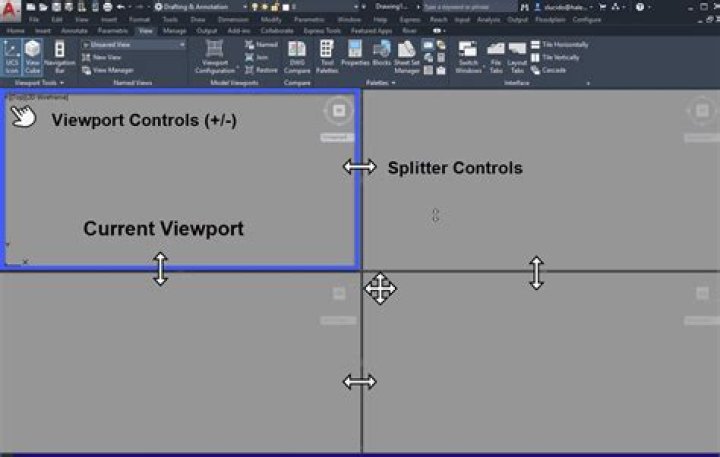720x457 pixels.
Task: Open the Modify menu in the menu bar
Action: [x=271, y=20]
